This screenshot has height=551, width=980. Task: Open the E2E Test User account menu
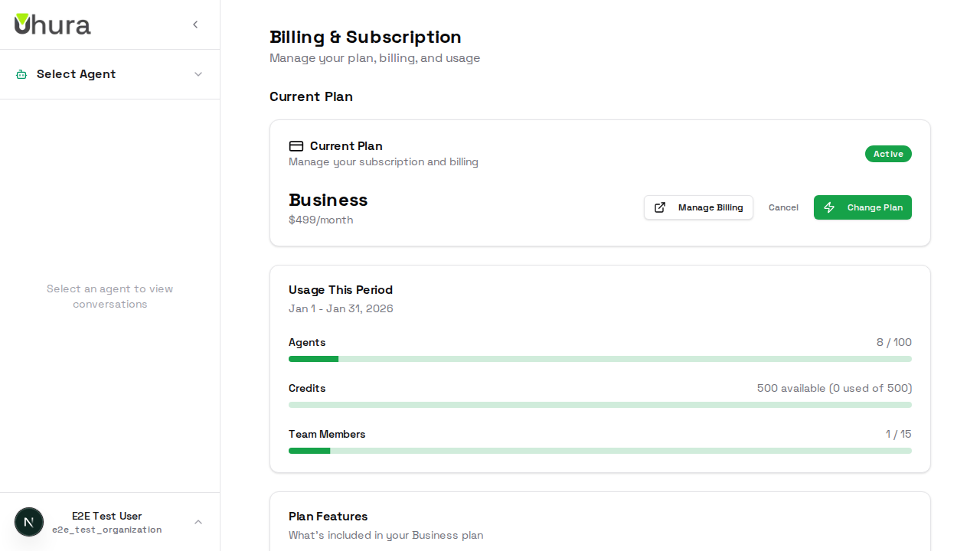[x=107, y=522]
